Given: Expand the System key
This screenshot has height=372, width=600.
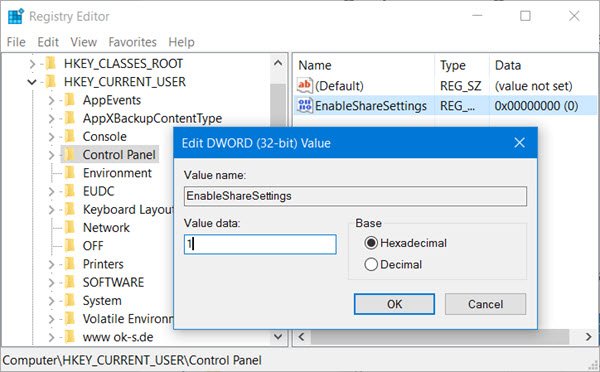Looking at the screenshot, I should [x=51, y=301].
